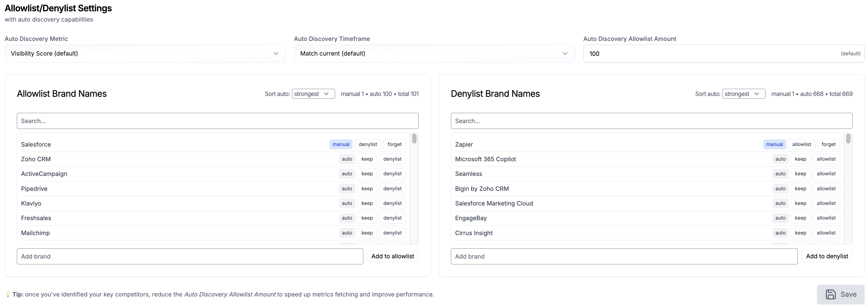The width and height of the screenshot is (868, 307).
Task: Keep ActiveCampaign in allowlist
Action: click(367, 174)
